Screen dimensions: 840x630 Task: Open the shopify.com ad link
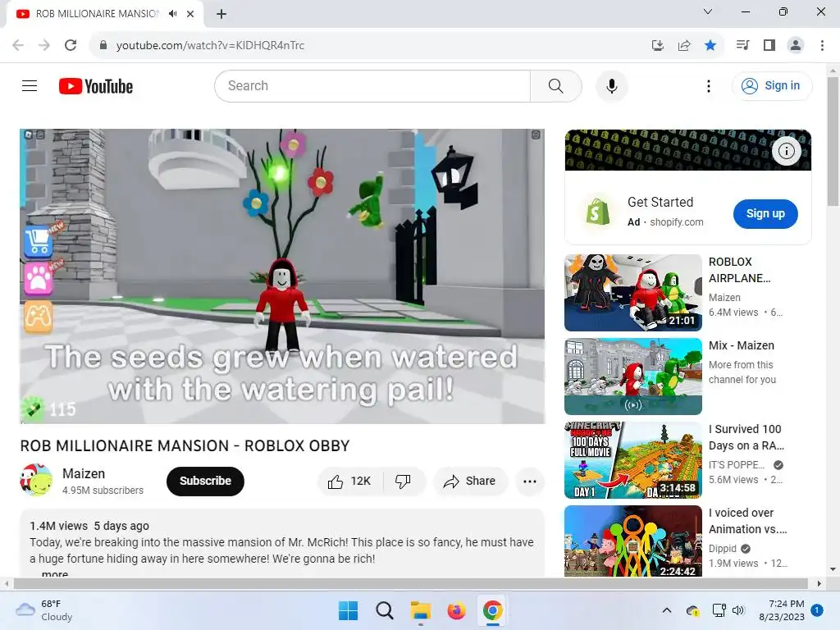(676, 221)
